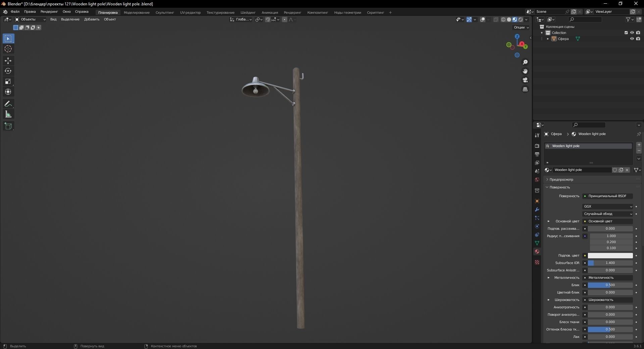This screenshot has height=349, width=644.
Task: Remove material slot with minus button
Action: coord(639,151)
